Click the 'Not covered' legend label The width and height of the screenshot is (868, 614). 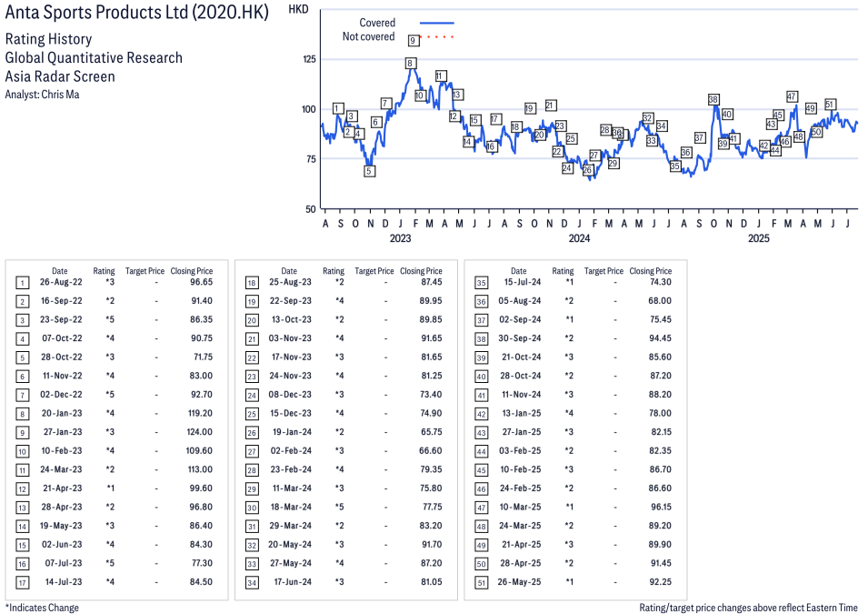(x=368, y=36)
